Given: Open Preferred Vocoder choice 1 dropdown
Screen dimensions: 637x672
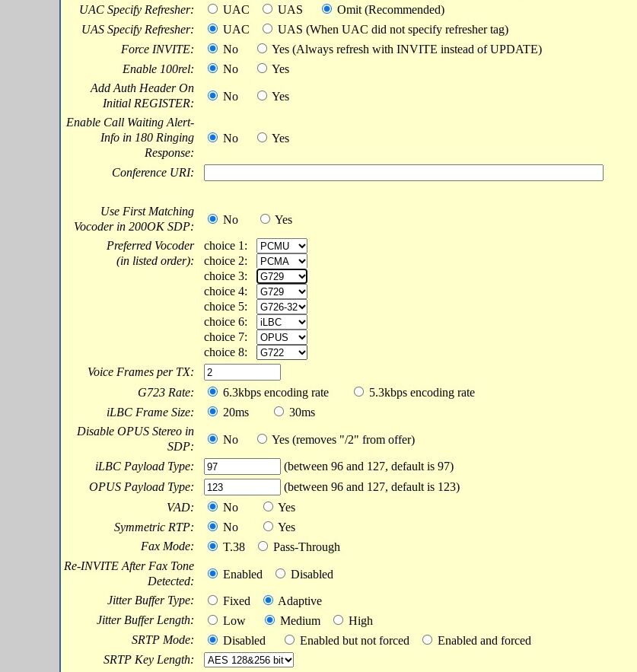Looking at the screenshot, I should click(282, 246).
